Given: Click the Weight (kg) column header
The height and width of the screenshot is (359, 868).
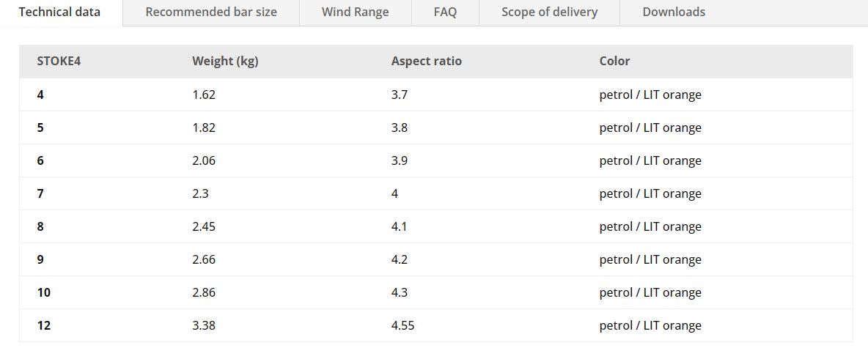Looking at the screenshot, I should [225, 61].
